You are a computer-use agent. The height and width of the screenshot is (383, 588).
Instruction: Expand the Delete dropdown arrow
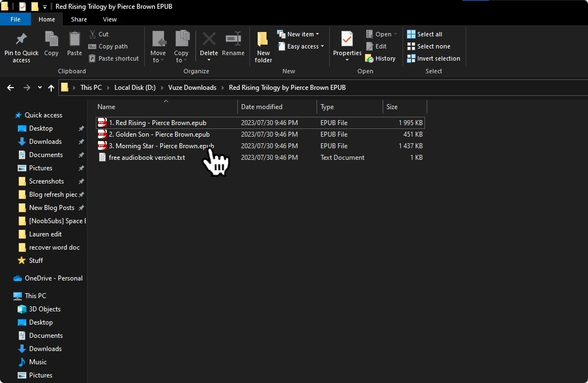coord(209,60)
